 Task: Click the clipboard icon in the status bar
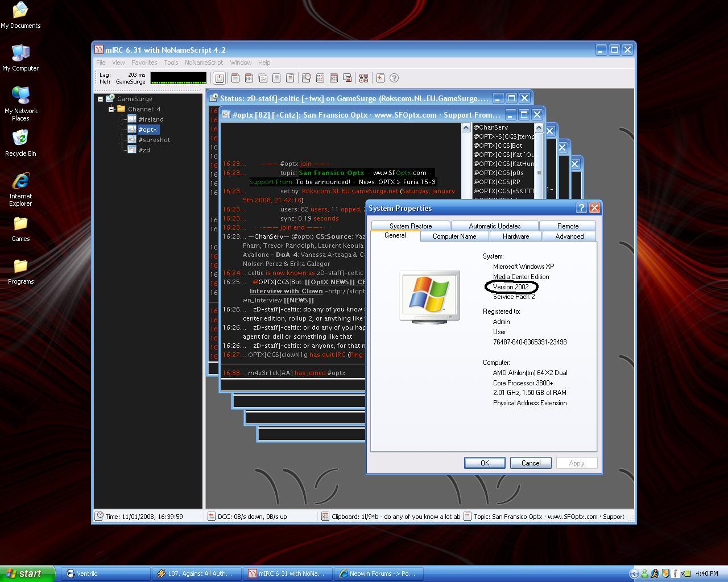coord(324,516)
